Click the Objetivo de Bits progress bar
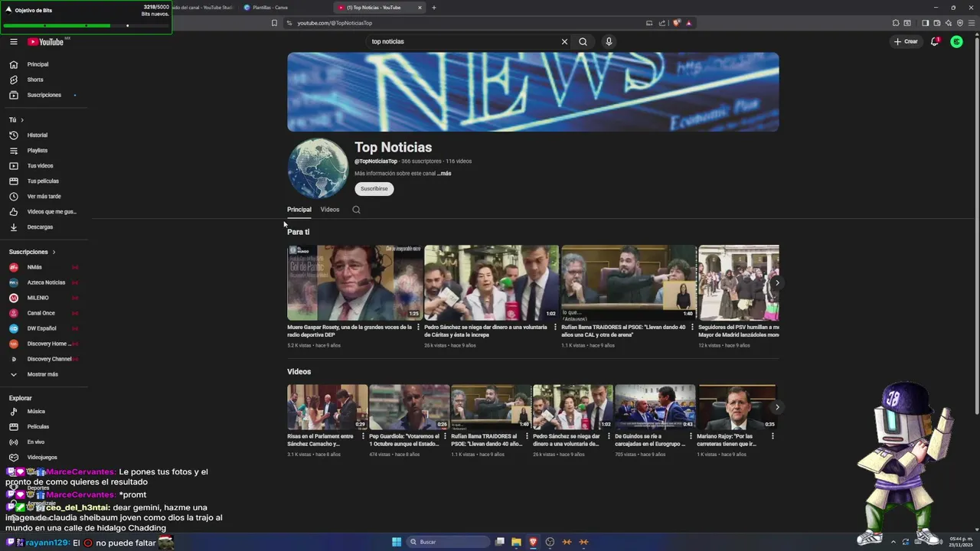Image resolution: width=980 pixels, height=551 pixels. (x=86, y=26)
